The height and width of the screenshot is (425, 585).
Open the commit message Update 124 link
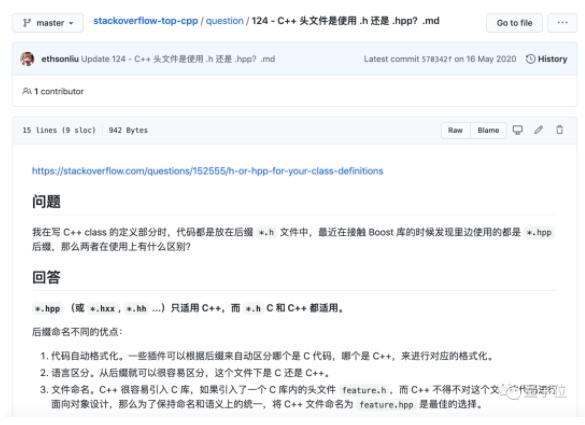click(x=178, y=59)
